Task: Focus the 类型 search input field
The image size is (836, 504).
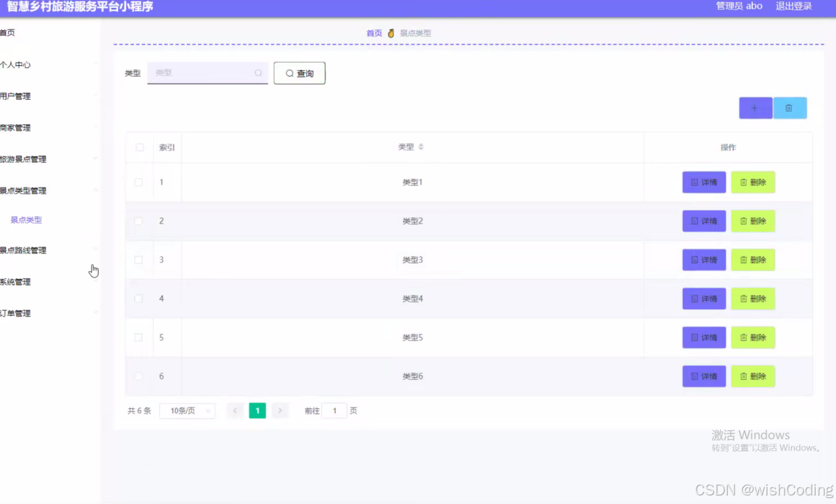Action: [x=208, y=73]
